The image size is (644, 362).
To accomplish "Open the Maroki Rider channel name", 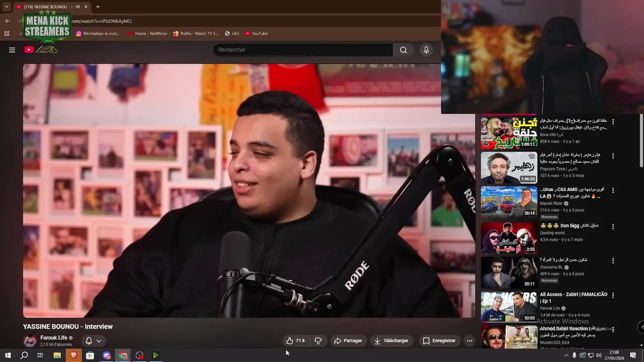I will [551, 203].
